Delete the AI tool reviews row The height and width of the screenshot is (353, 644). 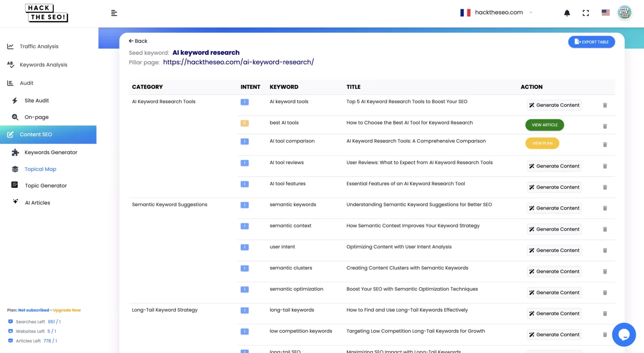pyautogui.click(x=605, y=166)
